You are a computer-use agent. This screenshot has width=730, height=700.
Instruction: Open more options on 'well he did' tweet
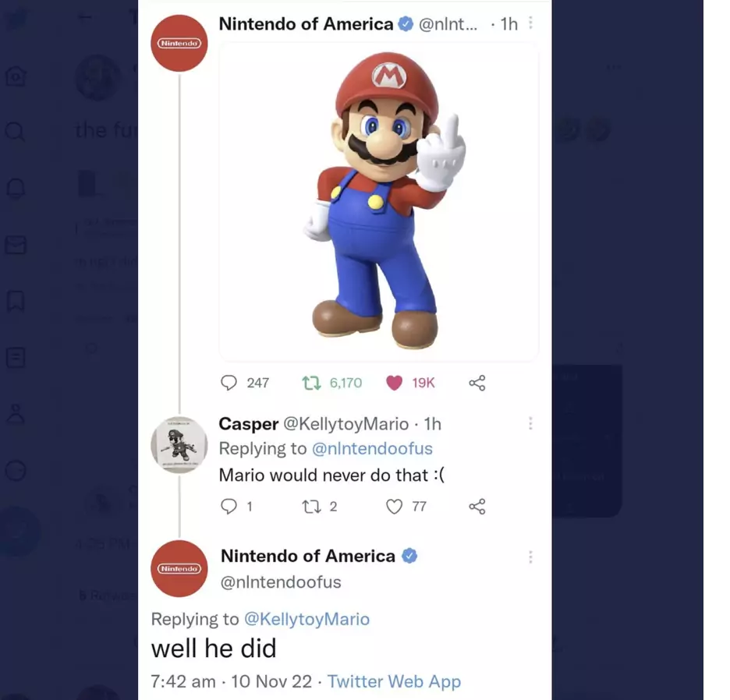tap(530, 557)
